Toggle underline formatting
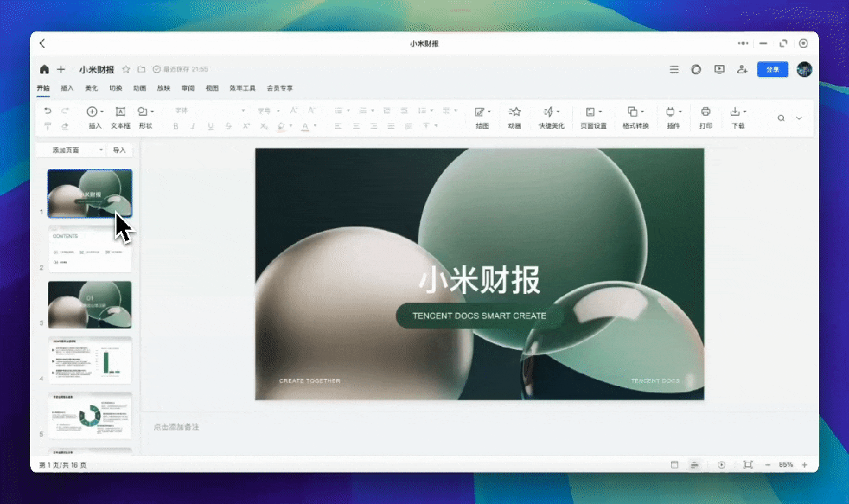This screenshot has height=504, width=849. (x=211, y=126)
